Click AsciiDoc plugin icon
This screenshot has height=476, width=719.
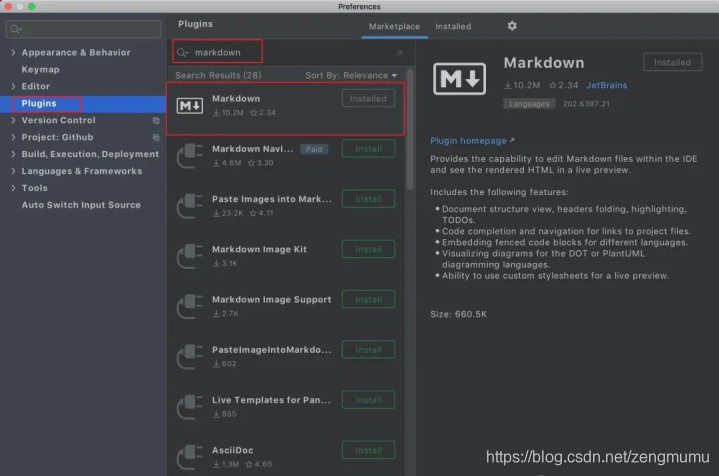189,457
